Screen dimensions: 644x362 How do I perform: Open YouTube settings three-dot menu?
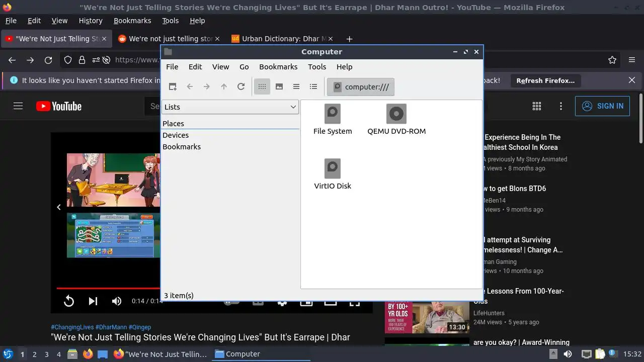[x=561, y=106]
